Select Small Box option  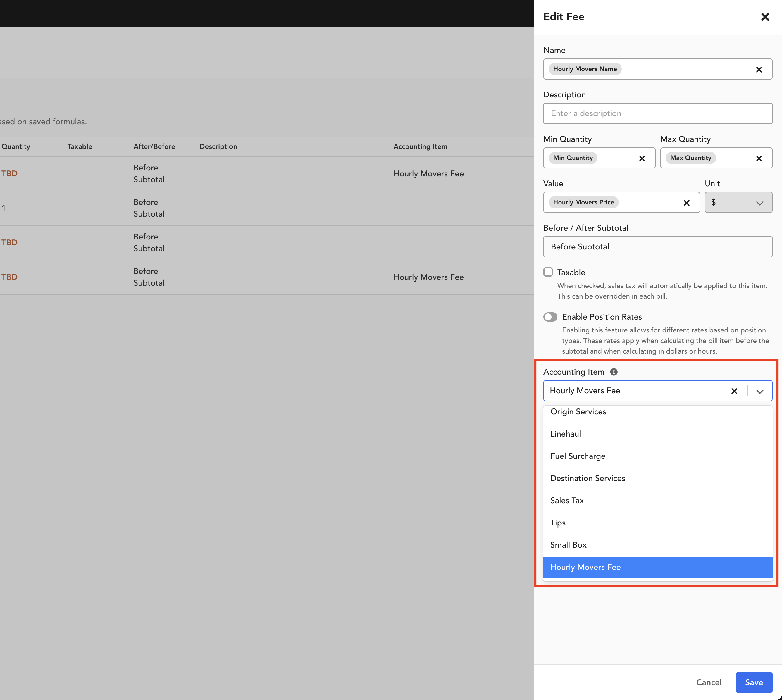tap(657, 545)
